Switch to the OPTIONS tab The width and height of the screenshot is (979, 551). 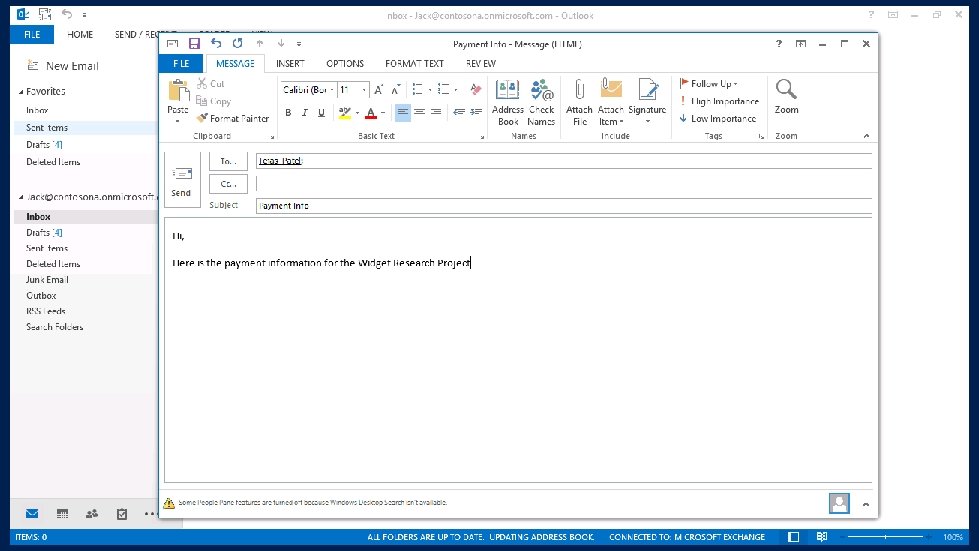345,64
